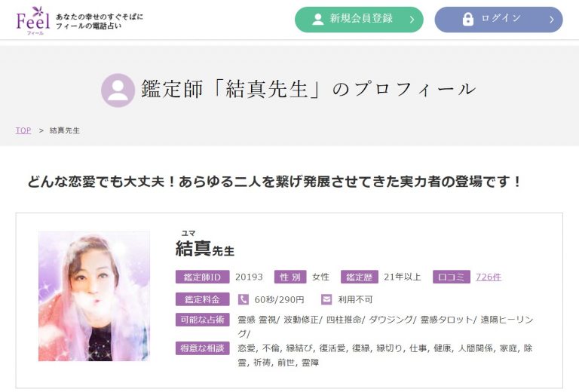Click the arrow chevron on ログイン button

tap(551, 20)
